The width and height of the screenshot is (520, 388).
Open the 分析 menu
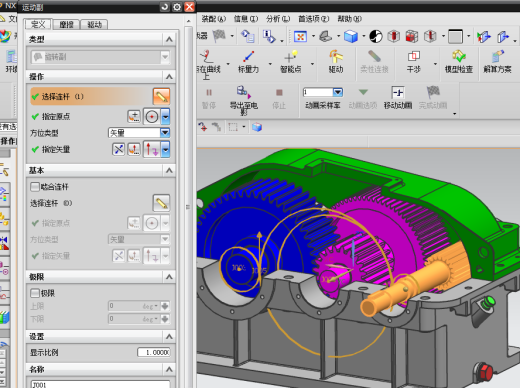(278, 19)
